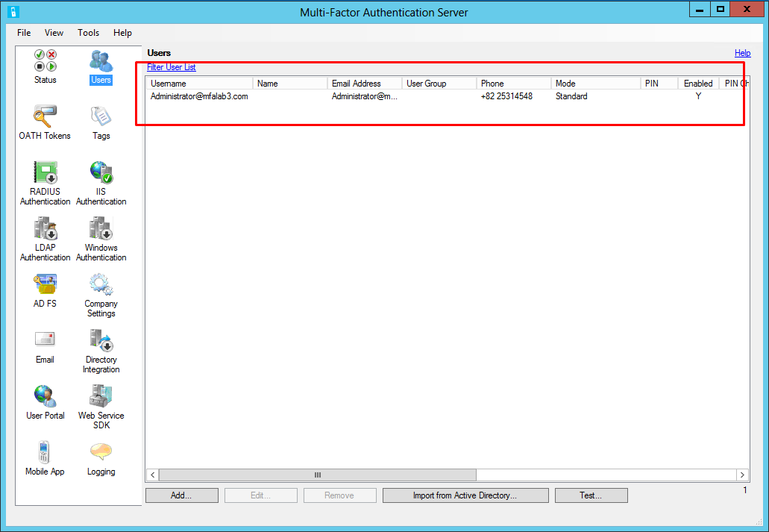The height and width of the screenshot is (532, 769).
Task: Sort by Mode column header
Action: pos(595,84)
